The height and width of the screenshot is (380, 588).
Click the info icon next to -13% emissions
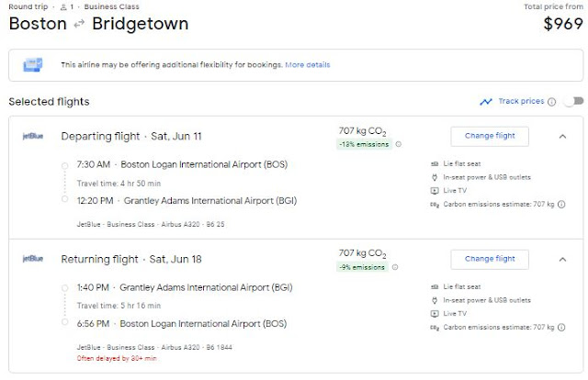pyautogui.click(x=399, y=144)
